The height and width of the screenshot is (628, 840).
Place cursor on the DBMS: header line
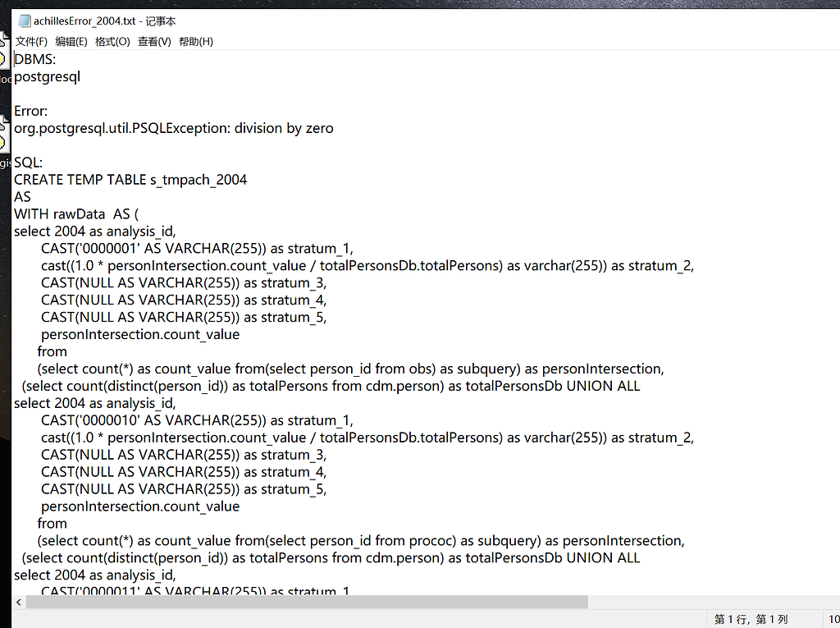click(34, 59)
